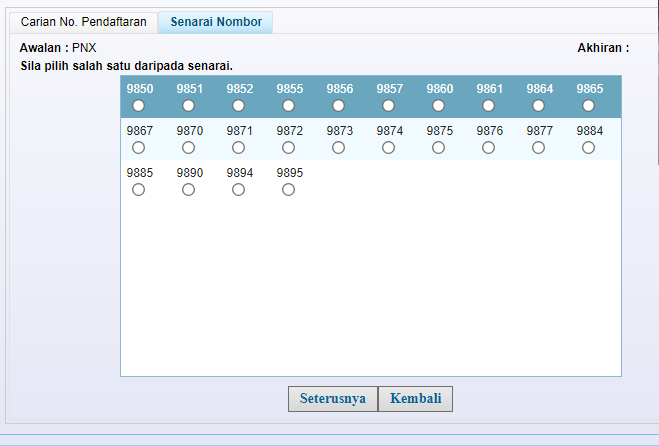Choose the 9877 radio button
The height and width of the screenshot is (446, 659).
pos(538,148)
